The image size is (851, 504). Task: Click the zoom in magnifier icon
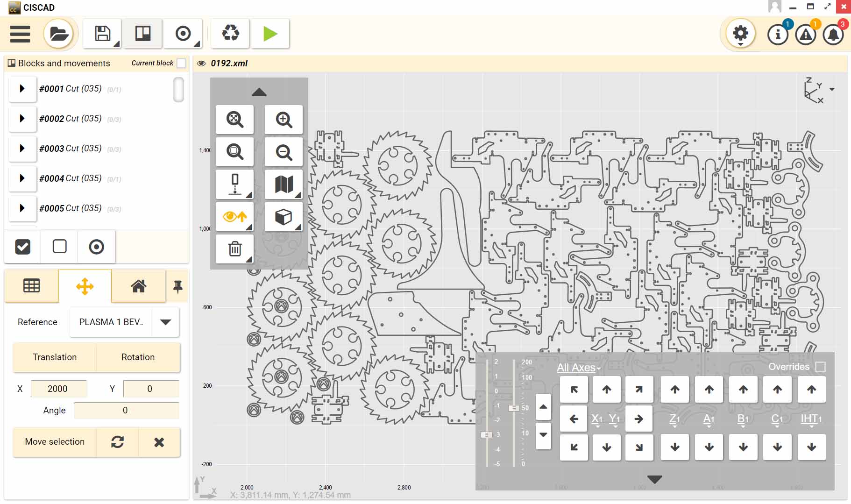coord(284,120)
